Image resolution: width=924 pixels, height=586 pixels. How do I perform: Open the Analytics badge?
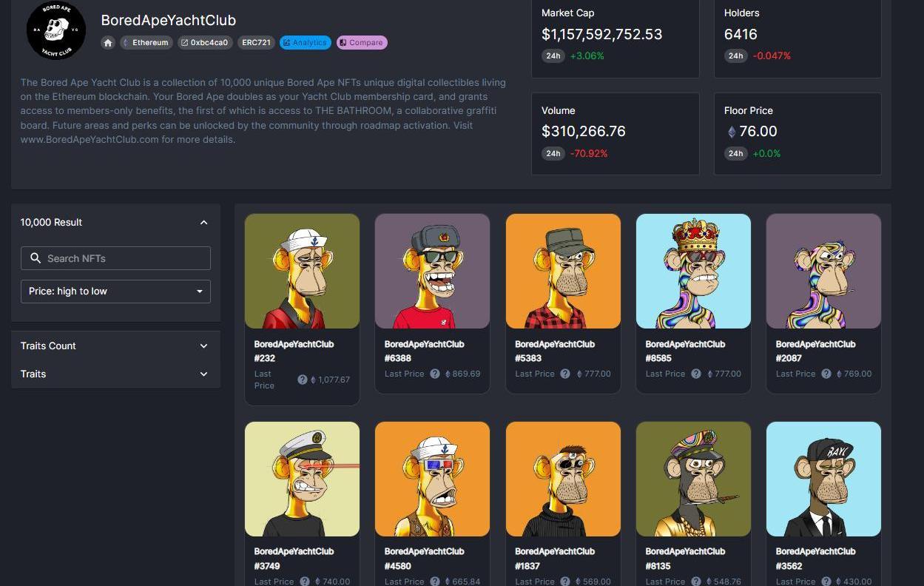point(306,43)
